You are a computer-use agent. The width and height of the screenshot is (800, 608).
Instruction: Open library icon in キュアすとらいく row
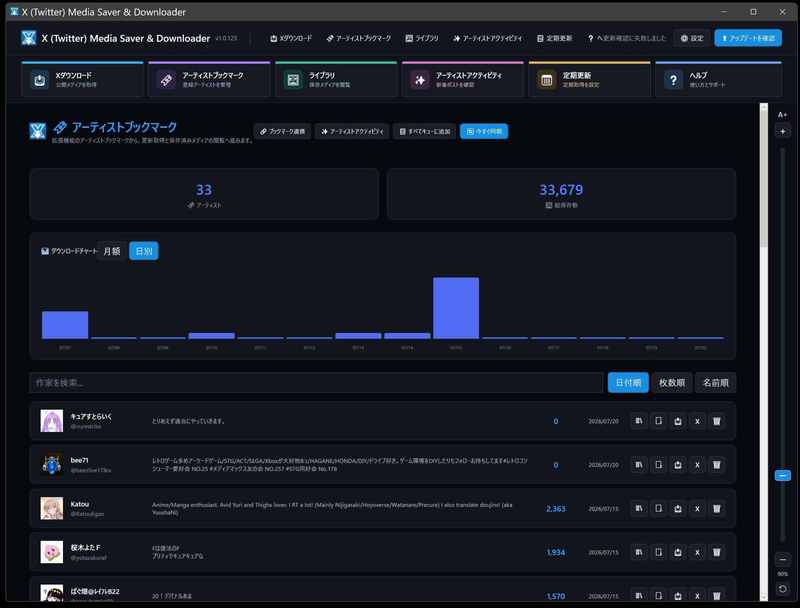point(639,421)
